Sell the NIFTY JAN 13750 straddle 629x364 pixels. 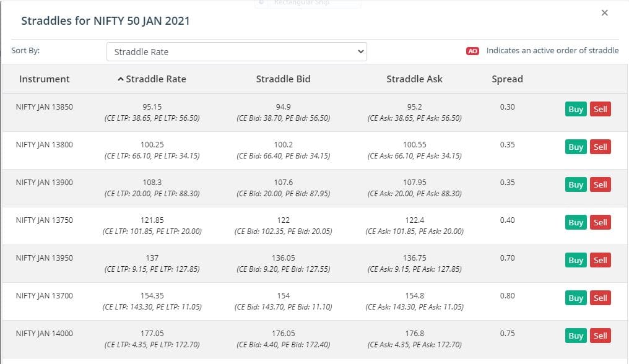(600, 222)
